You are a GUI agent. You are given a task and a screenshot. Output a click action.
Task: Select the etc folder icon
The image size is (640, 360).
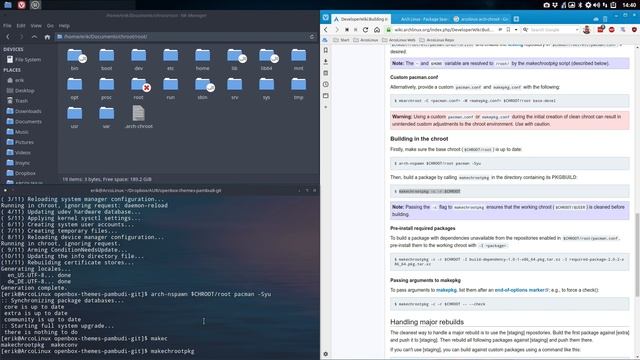coord(171,56)
